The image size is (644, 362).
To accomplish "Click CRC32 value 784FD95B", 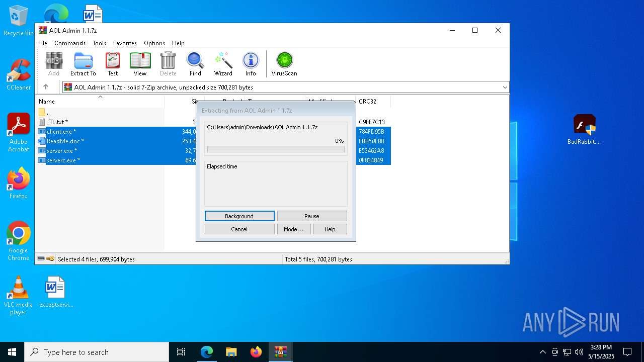I will tap(372, 131).
